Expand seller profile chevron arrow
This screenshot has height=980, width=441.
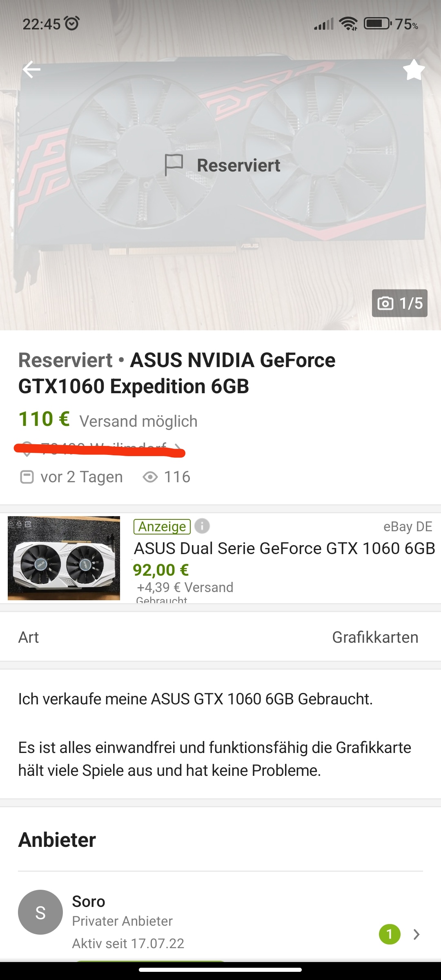click(416, 934)
